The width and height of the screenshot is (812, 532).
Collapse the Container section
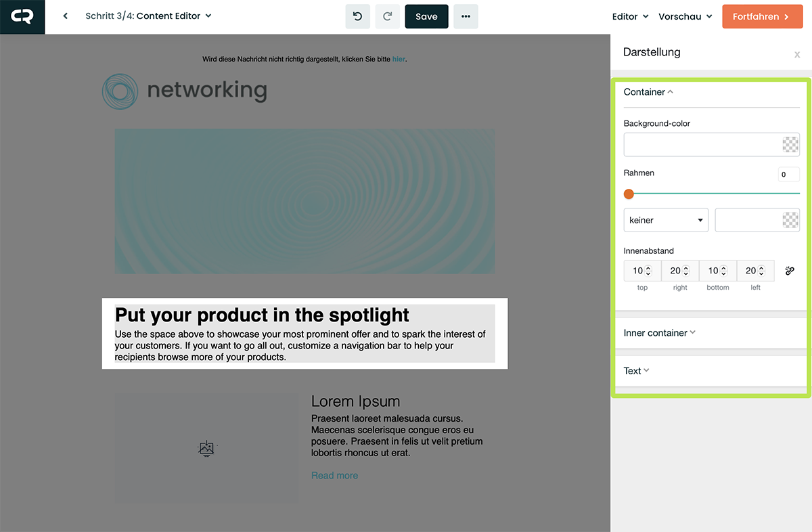pos(648,92)
